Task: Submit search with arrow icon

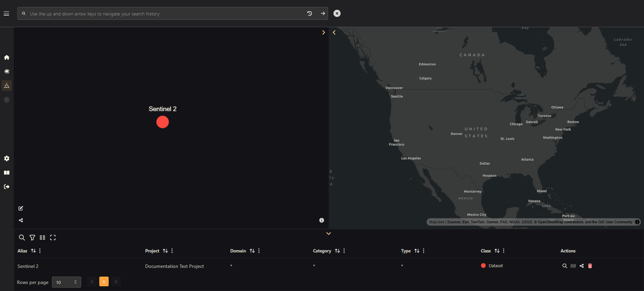Action: click(323, 13)
